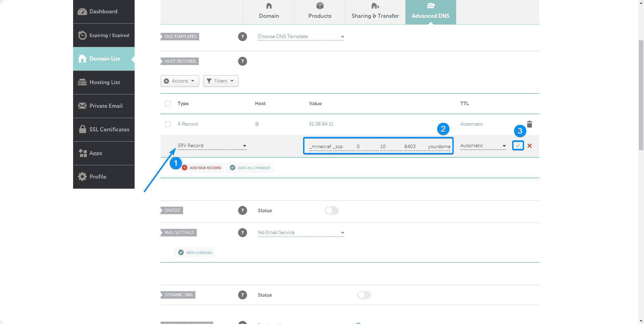This screenshot has height=324, width=644.
Task: Check the A Record row checkbox
Action: click(x=168, y=124)
